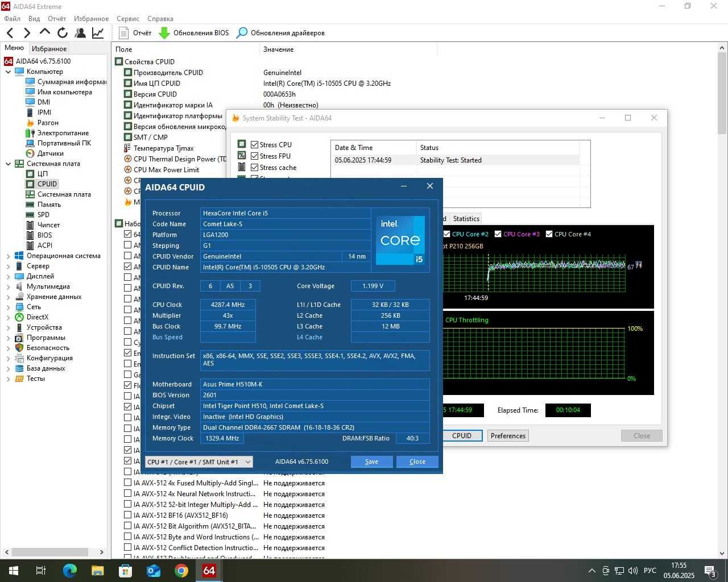Open the user/favorites toolbar icon

point(80,33)
